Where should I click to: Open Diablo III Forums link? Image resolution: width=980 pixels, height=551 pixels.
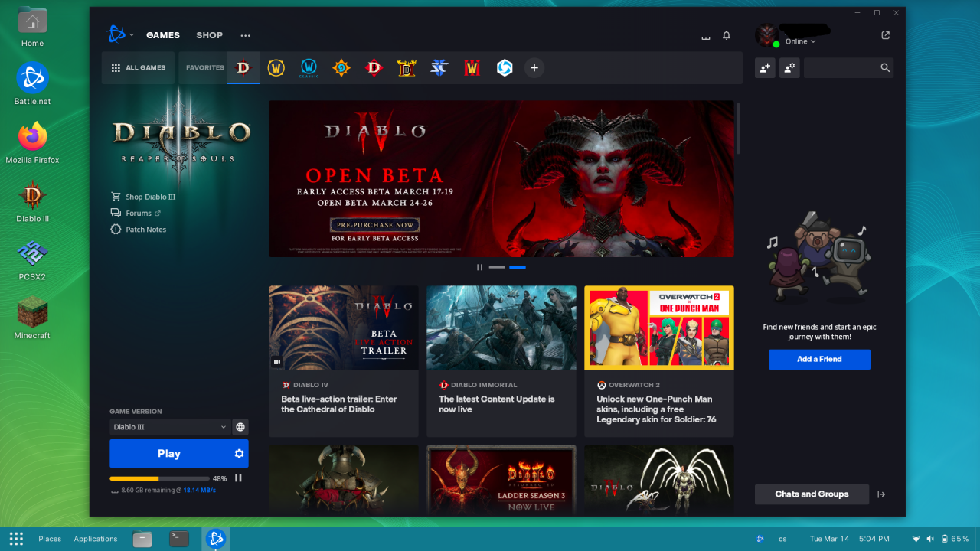136,214
